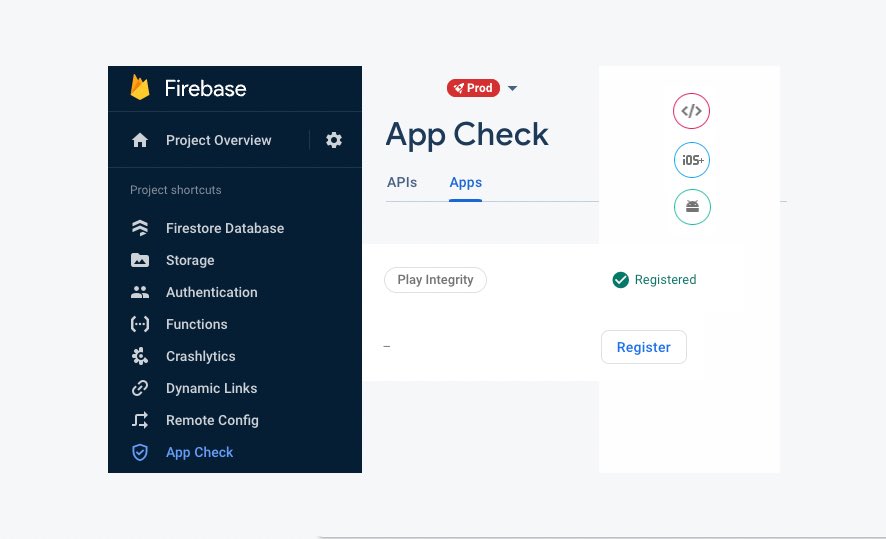The image size is (886, 539).
Task: Click the green Registered checkmark icon
Action: (x=620, y=280)
